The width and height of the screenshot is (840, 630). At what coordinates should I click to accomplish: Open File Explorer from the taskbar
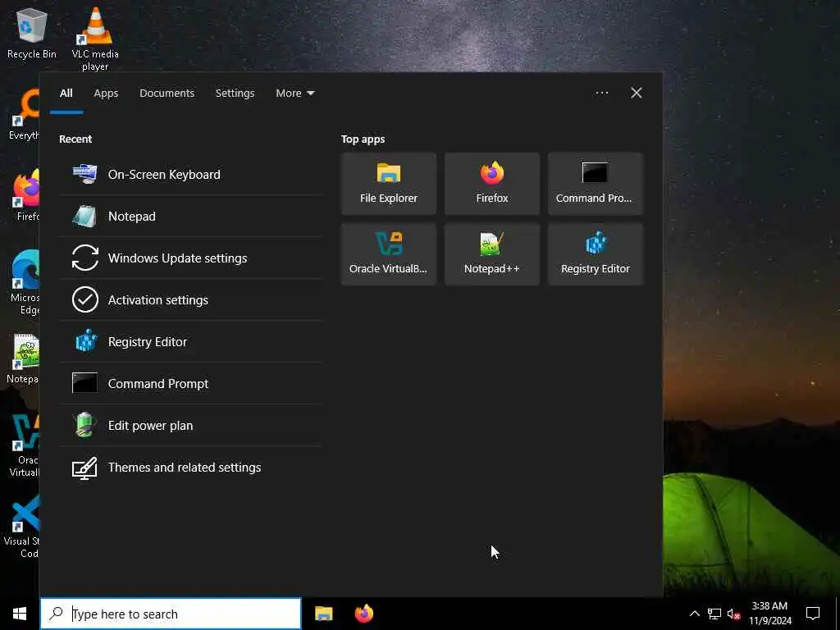click(x=323, y=614)
